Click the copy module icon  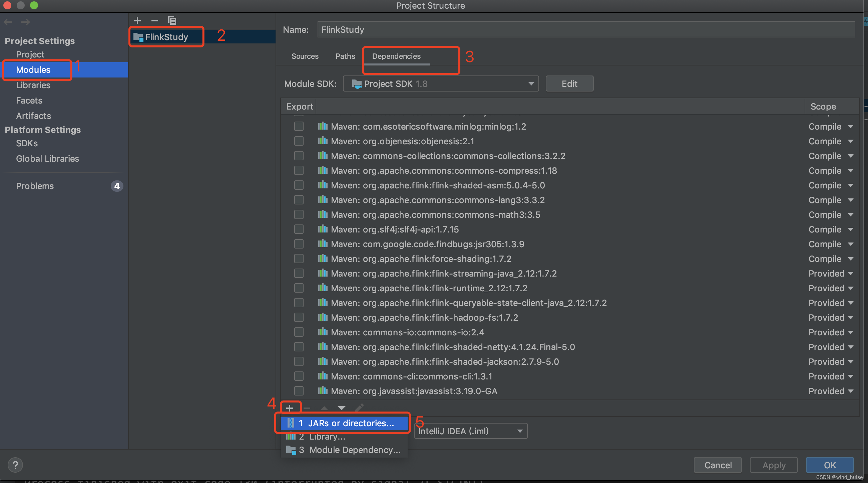click(172, 21)
